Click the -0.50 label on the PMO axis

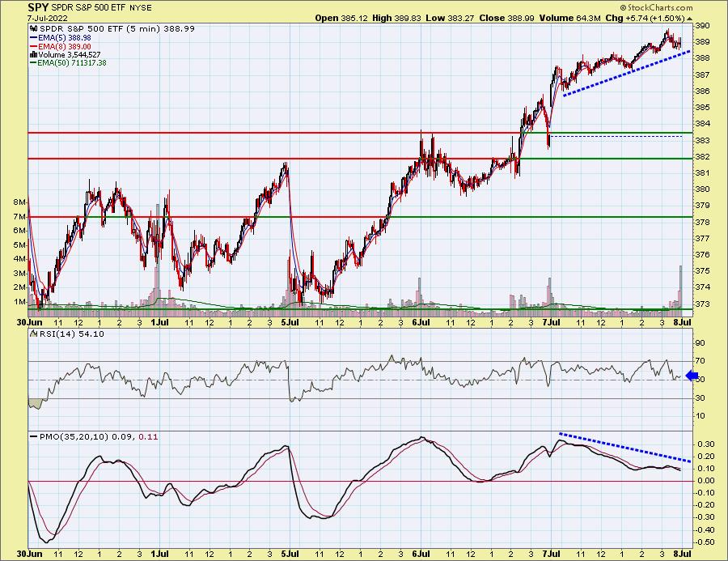(705, 542)
